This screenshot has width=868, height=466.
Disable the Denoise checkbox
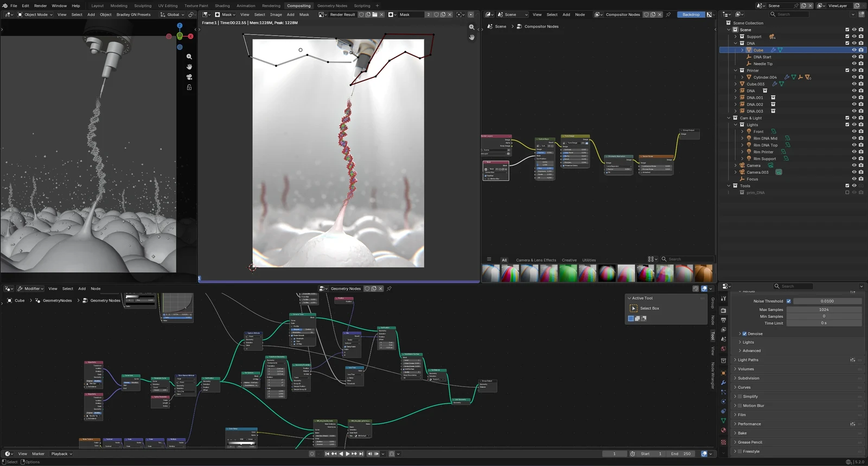[744, 334]
